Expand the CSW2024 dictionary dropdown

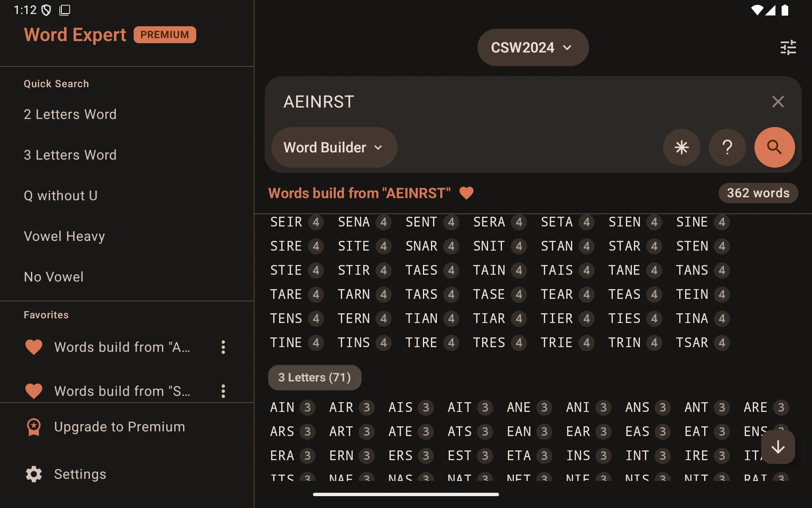pyautogui.click(x=533, y=47)
